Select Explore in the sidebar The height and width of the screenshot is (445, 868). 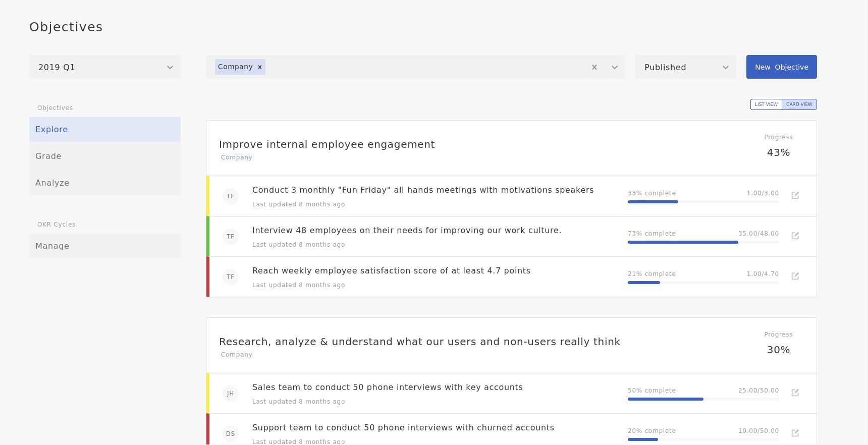pyautogui.click(x=104, y=130)
